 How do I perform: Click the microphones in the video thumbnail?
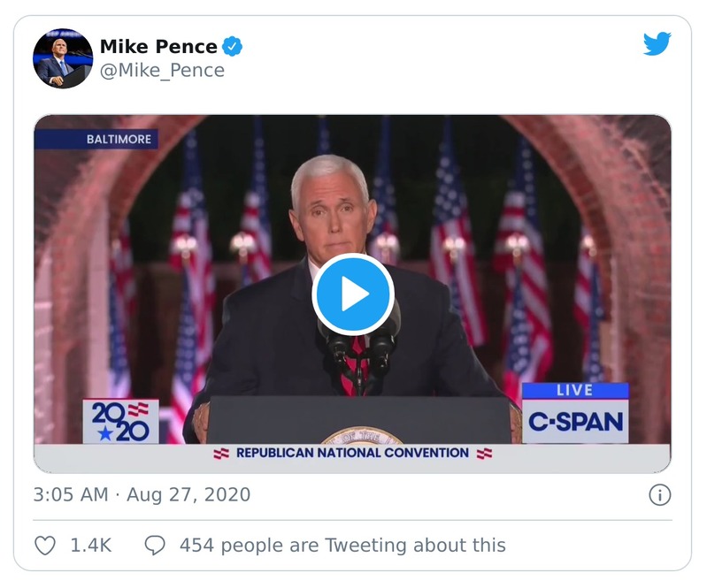pyautogui.click(x=358, y=340)
